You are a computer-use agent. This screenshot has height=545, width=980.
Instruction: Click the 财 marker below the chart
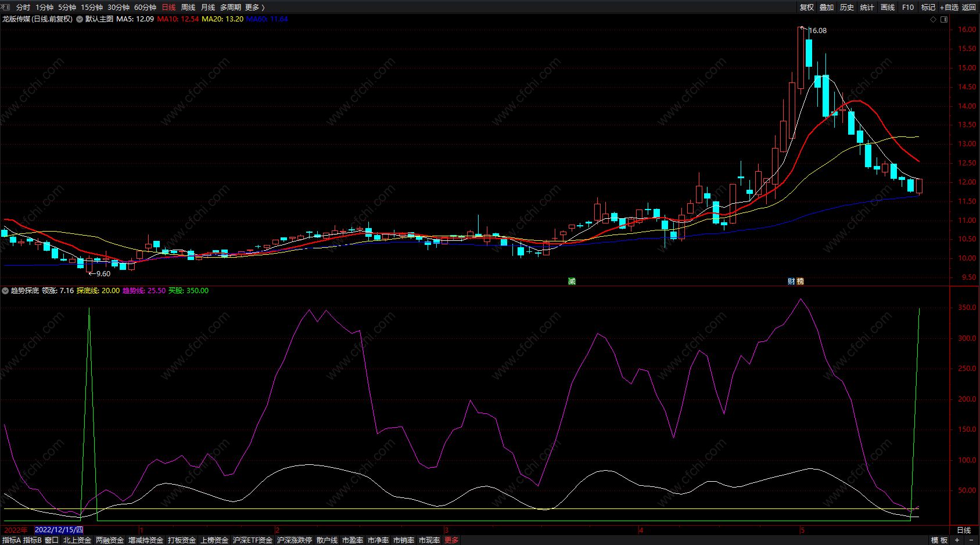791,281
